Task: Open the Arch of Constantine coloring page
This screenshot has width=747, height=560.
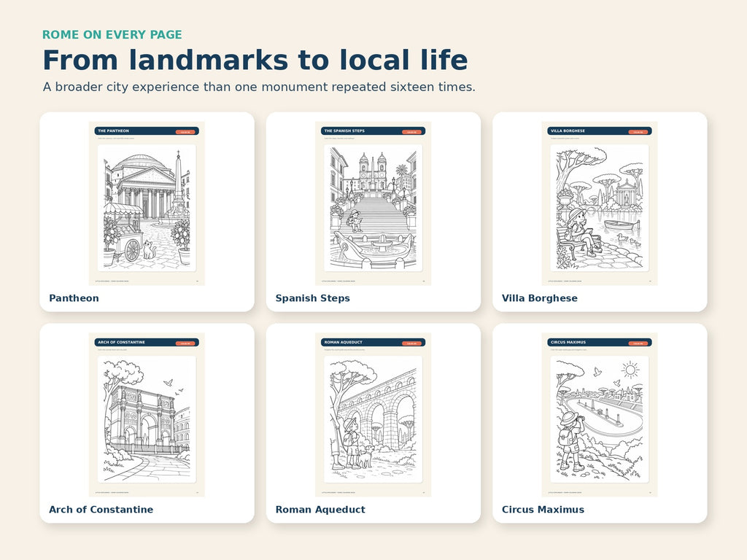Action: 147,415
